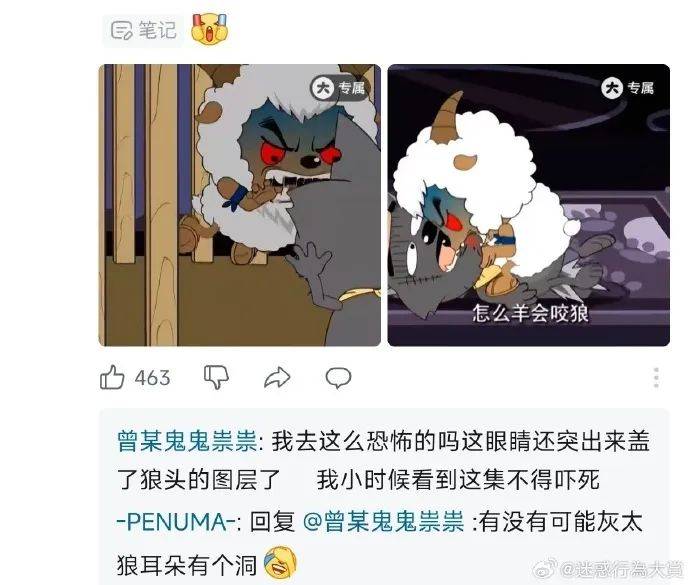Open the right thumbnail captioned 怎么羊会咬狼
Screen dimensions: 690x585
pos(529,205)
